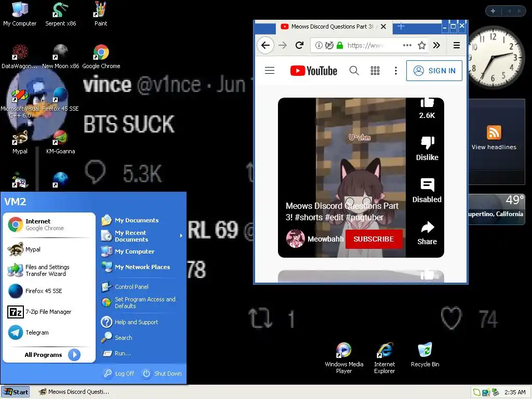Open the YouTube apps grid icon
The height and width of the screenshot is (399, 532).
coord(375,71)
